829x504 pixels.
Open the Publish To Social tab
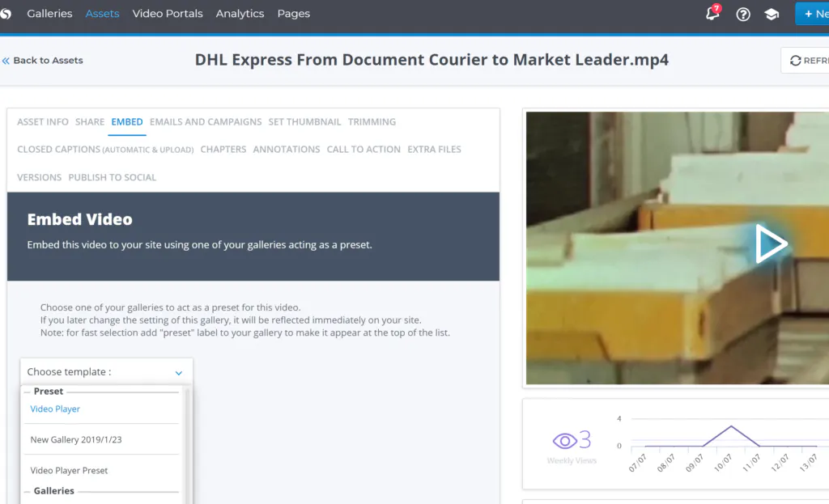click(112, 177)
